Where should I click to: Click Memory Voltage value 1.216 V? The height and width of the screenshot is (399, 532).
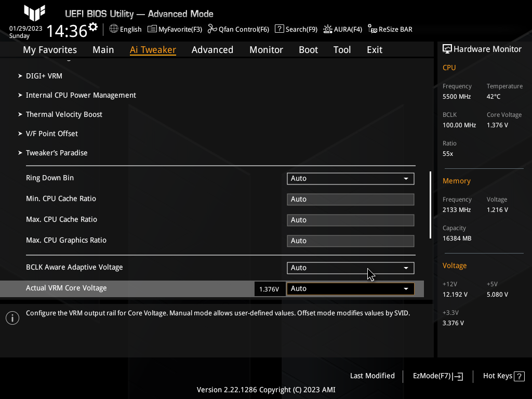497,210
